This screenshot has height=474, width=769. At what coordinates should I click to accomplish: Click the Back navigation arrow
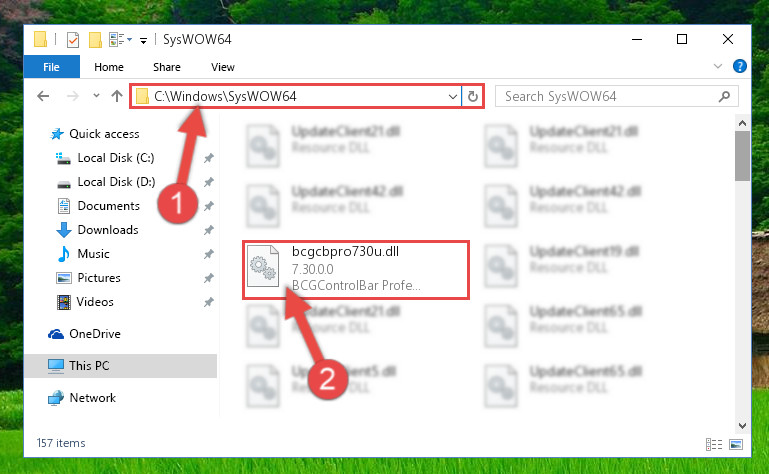click(x=43, y=96)
